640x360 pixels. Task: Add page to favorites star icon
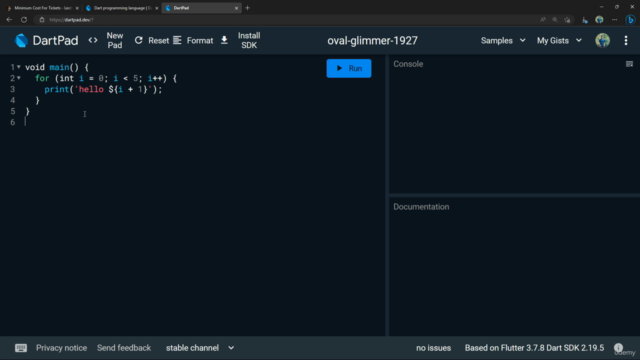[567, 20]
